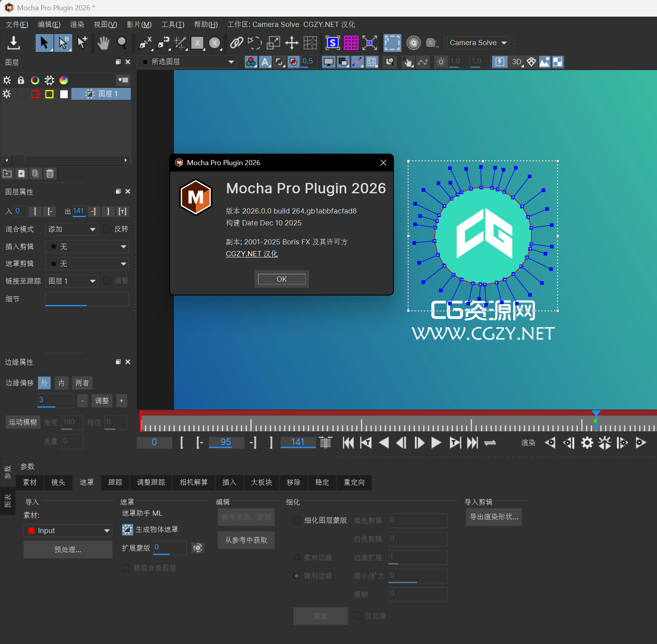The width and height of the screenshot is (657, 644).
Task: Click the alpha channel A icon
Action: (x=265, y=62)
